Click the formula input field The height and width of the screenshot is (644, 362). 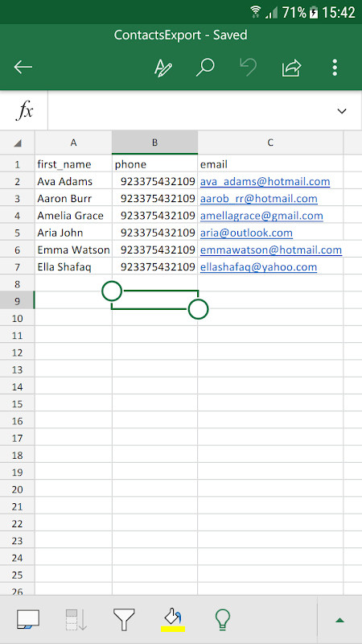[x=191, y=111]
